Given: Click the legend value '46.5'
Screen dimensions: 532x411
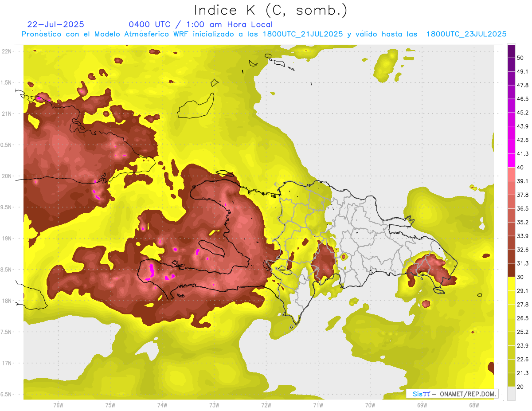Looking at the screenshot, I should point(523,99).
